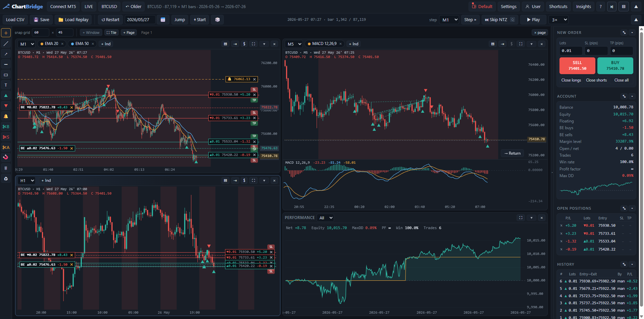Open the step timeframe M1 dropdown
Viewport: 644px width, 319px height.
tap(449, 20)
